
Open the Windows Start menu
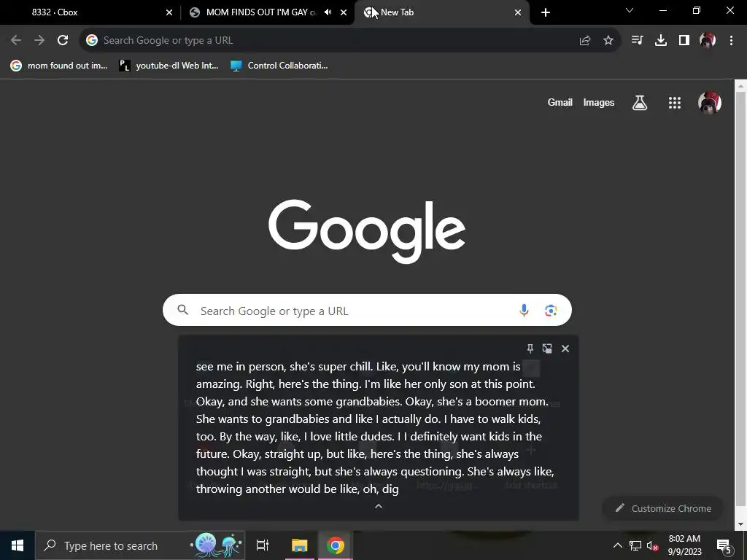pyautogui.click(x=18, y=545)
